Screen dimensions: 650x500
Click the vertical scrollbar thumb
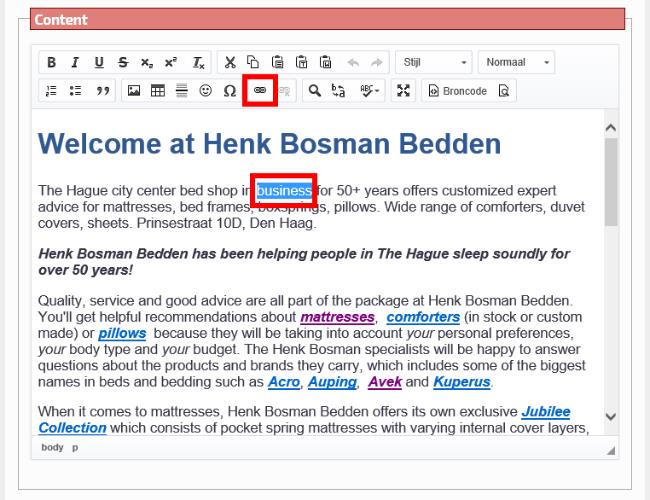point(611,182)
